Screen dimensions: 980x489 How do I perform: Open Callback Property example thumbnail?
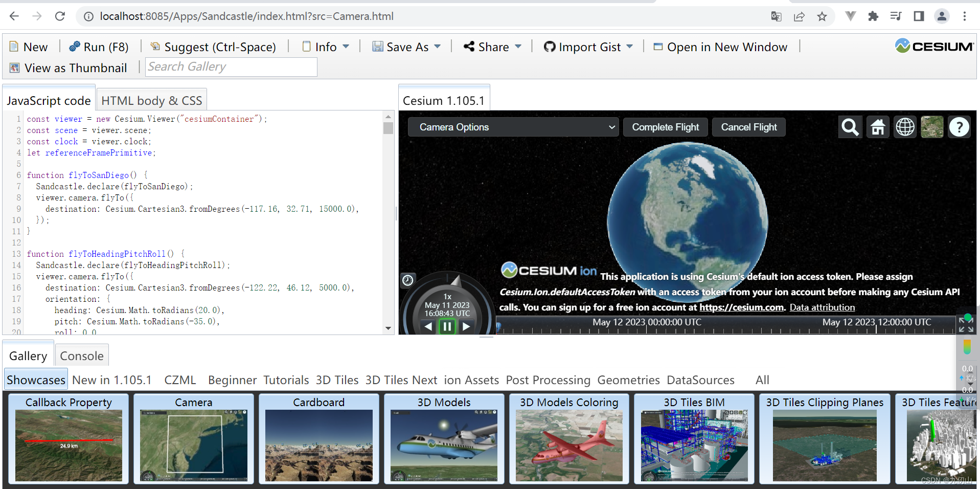[69, 438]
